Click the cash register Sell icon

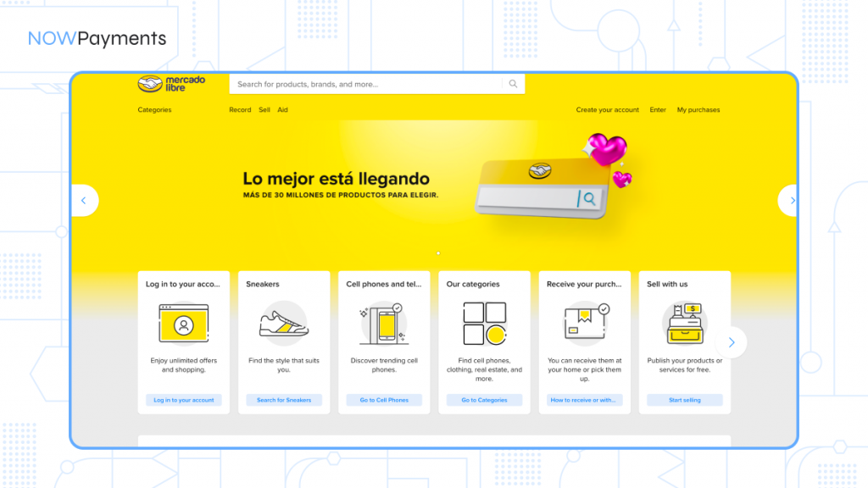[x=684, y=324]
